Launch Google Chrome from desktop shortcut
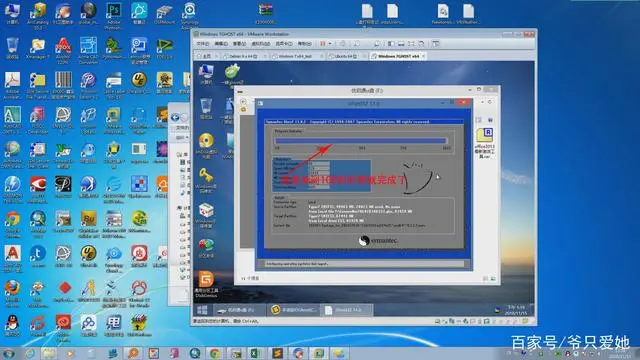The height and width of the screenshot is (360, 640). point(12,224)
